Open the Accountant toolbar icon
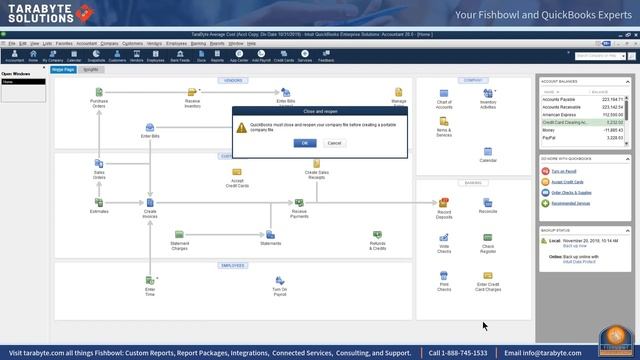This screenshot has height=360, width=640. pyautogui.click(x=15, y=56)
